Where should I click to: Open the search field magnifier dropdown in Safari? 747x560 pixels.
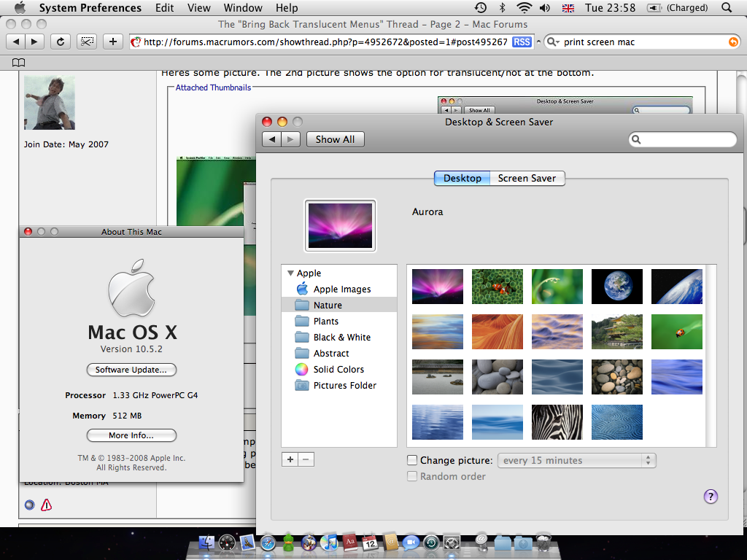tap(554, 42)
